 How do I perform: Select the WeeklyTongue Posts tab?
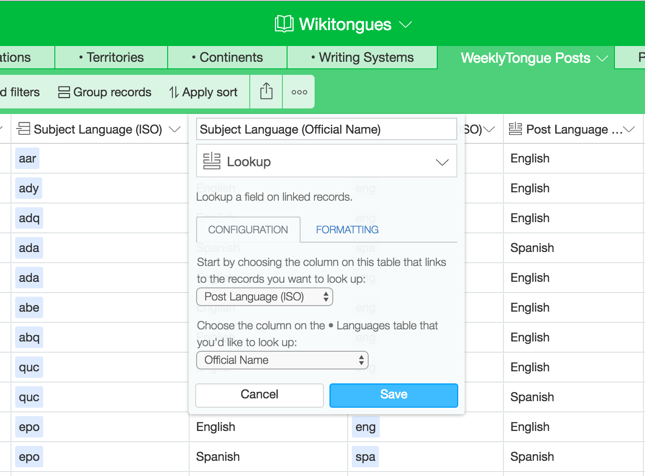coord(525,58)
